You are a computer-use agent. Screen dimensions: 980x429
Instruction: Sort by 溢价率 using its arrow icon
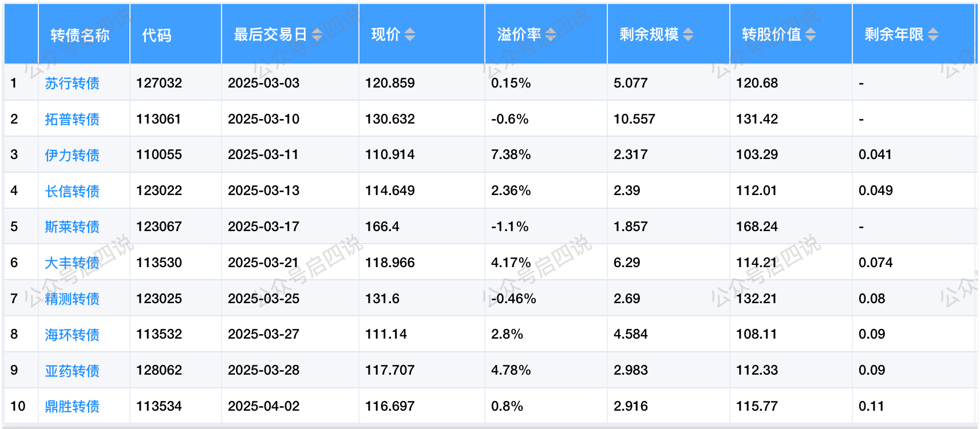point(551,35)
